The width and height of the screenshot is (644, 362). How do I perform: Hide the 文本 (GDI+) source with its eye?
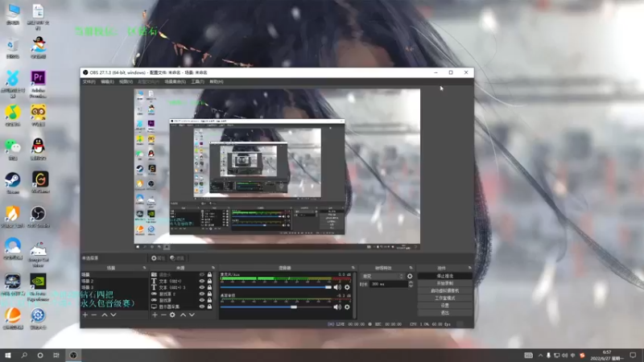pos(202,281)
